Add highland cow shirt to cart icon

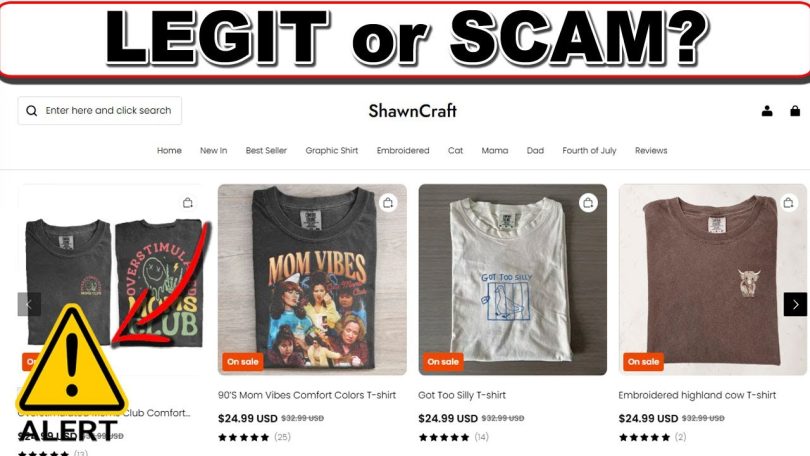788,202
